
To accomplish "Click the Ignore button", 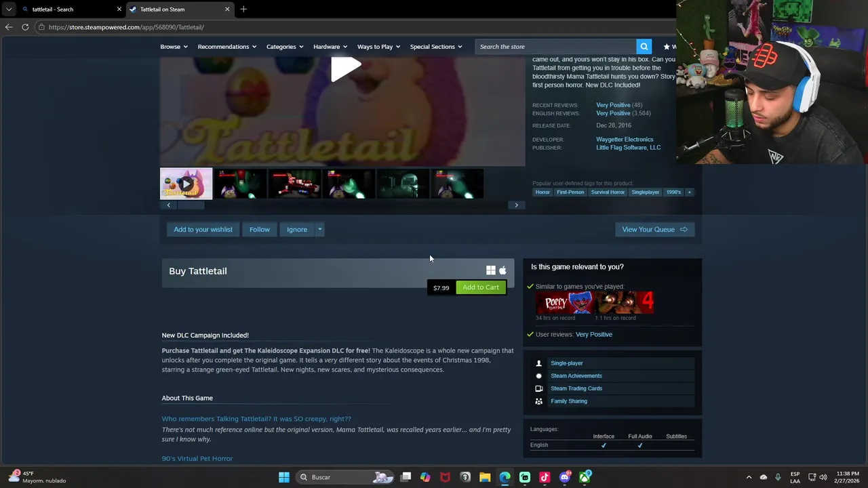I will (x=297, y=229).
